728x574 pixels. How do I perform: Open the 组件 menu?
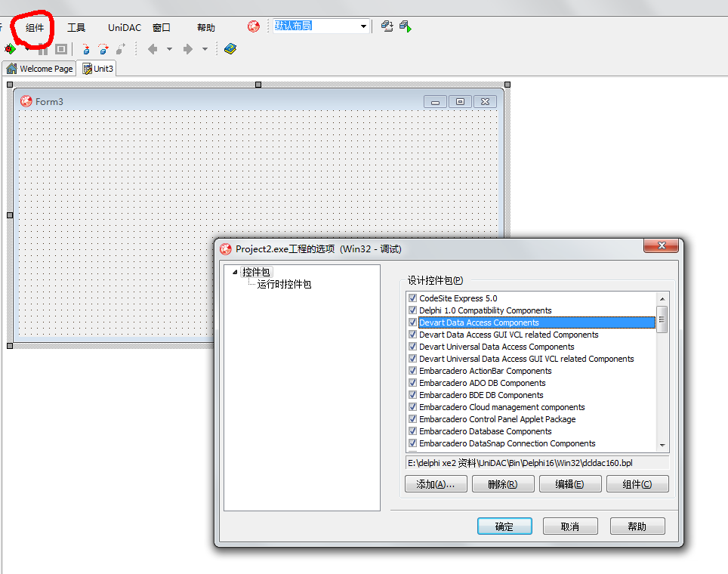tap(34, 28)
